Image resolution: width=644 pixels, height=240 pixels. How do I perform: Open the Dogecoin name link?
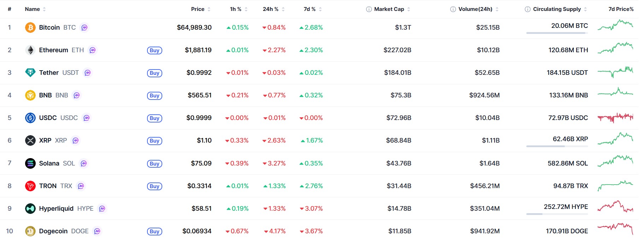click(x=53, y=231)
